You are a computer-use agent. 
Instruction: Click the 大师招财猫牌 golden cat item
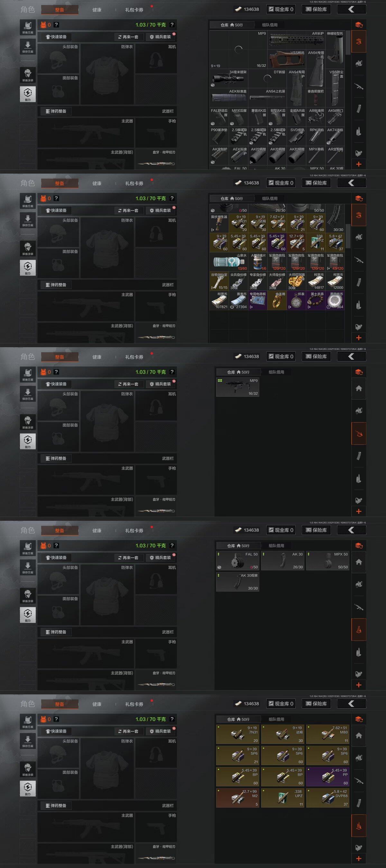tap(296, 281)
